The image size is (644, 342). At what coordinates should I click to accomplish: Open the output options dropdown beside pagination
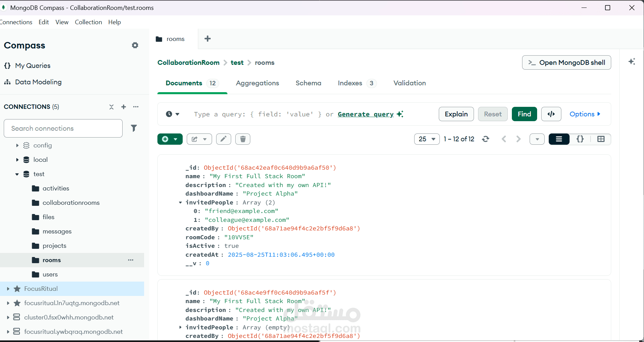point(537,139)
